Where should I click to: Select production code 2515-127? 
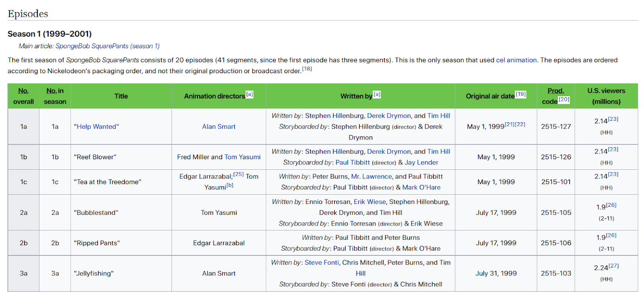click(x=556, y=126)
